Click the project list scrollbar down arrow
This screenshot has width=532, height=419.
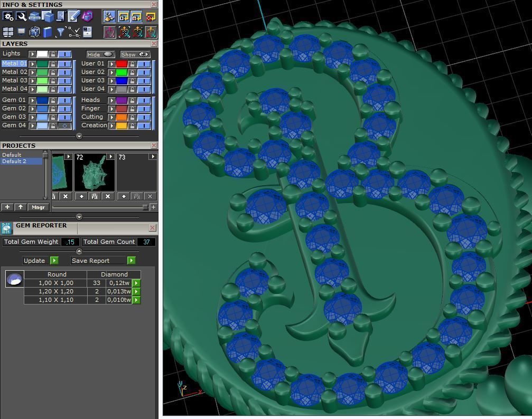(45, 198)
